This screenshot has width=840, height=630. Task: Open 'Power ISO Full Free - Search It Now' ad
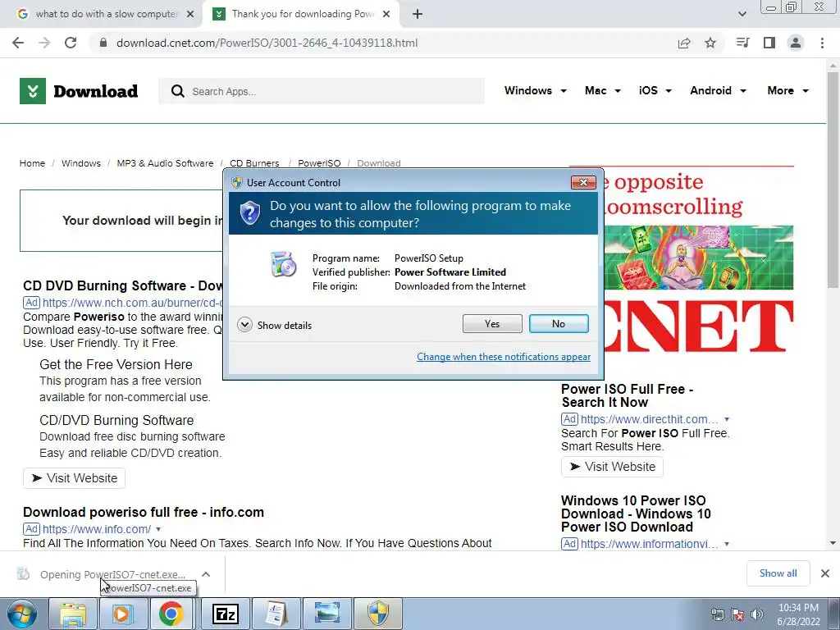[627, 395]
